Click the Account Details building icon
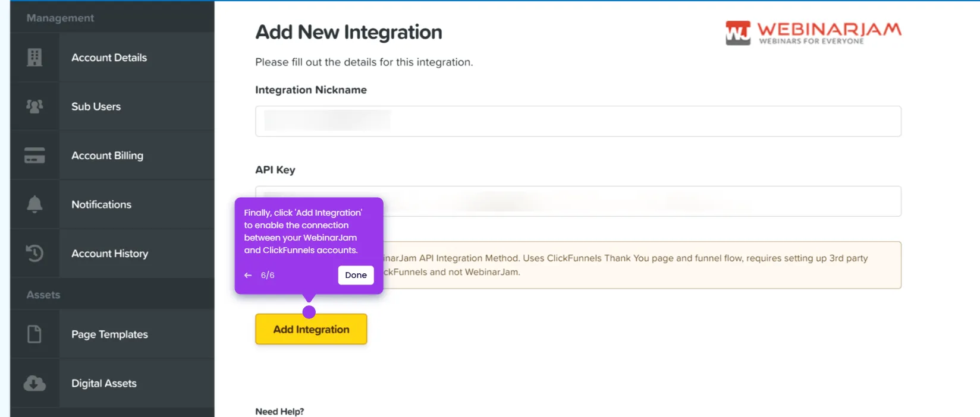 (34, 57)
